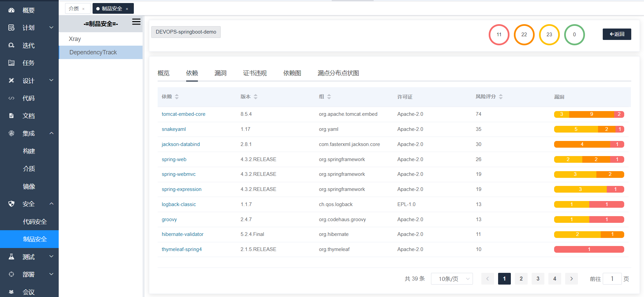This screenshot has height=297, width=644.
Task: Go to page 3 of results
Action: pos(538,279)
